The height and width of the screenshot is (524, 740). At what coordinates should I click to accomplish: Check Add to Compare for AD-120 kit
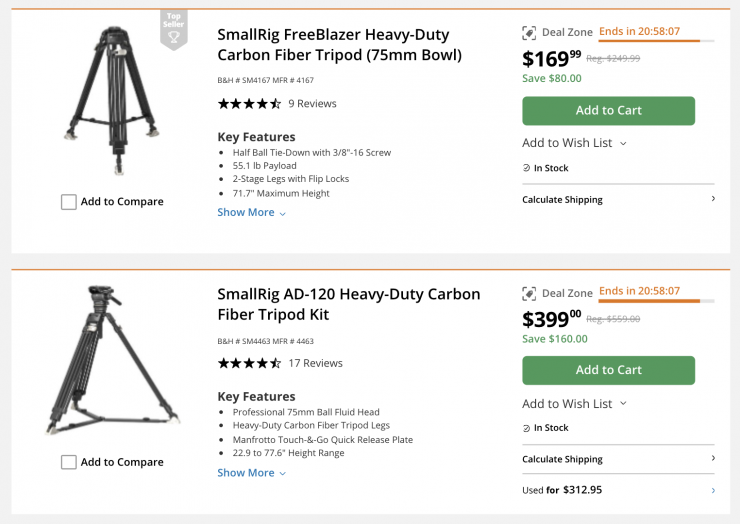click(x=69, y=462)
